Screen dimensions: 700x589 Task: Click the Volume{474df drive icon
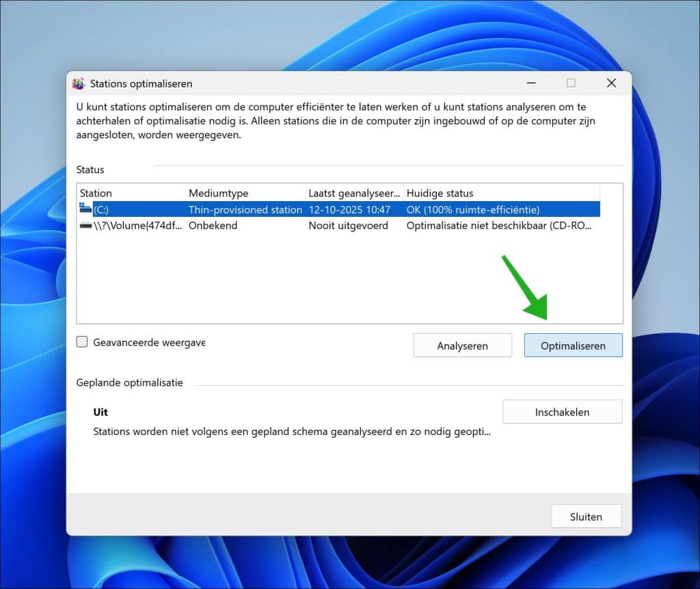point(85,225)
